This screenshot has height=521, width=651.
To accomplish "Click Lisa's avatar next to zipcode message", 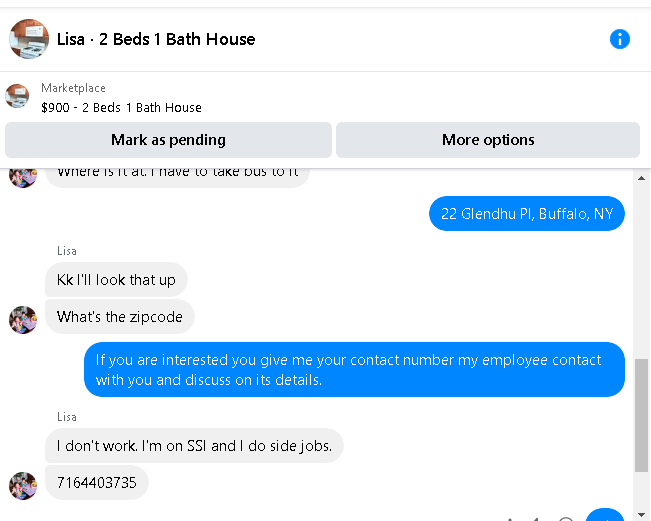I will coord(23,320).
